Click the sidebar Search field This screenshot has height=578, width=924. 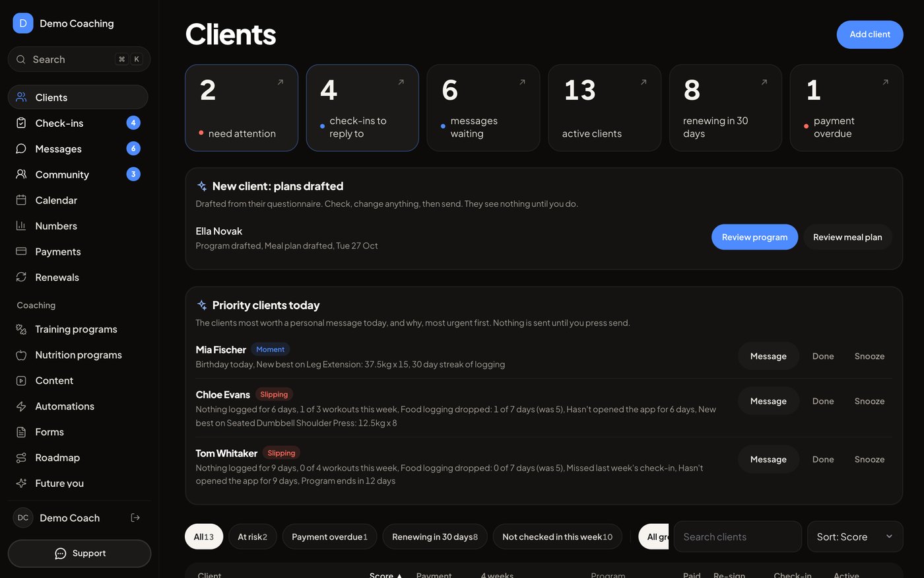(x=79, y=59)
